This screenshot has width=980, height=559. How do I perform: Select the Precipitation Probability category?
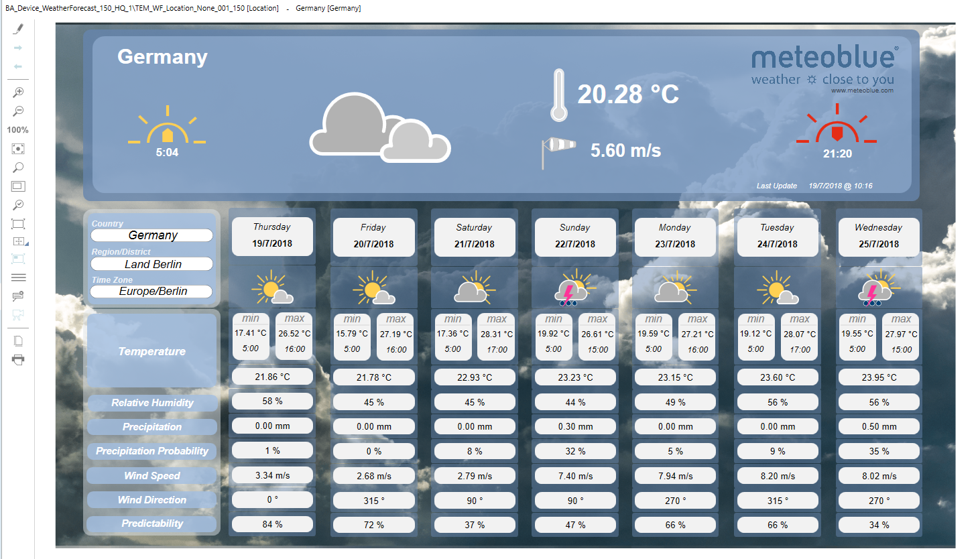pos(151,451)
